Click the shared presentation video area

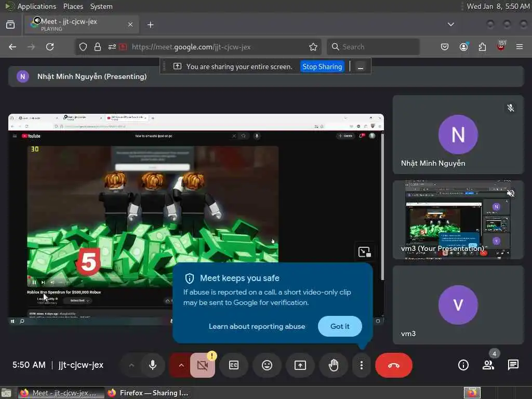(196, 220)
